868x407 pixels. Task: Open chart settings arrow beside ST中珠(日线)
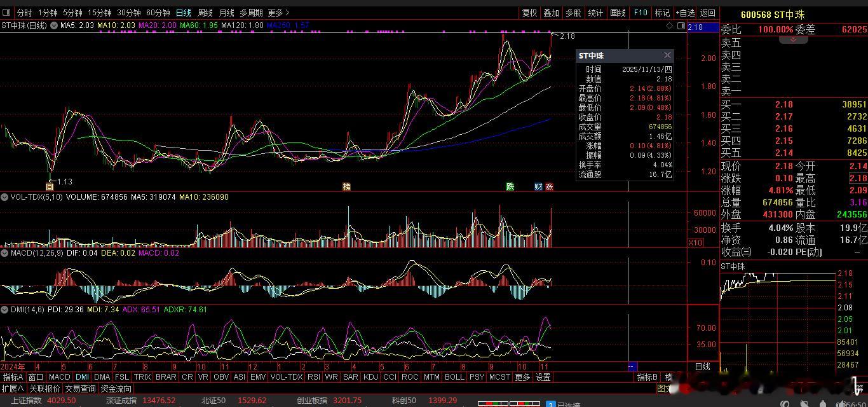point(53,25)
